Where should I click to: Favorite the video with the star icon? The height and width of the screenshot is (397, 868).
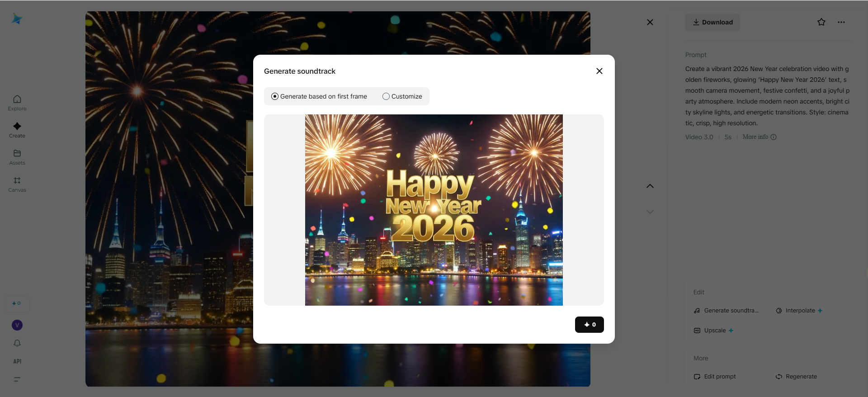tap(821, 22)
